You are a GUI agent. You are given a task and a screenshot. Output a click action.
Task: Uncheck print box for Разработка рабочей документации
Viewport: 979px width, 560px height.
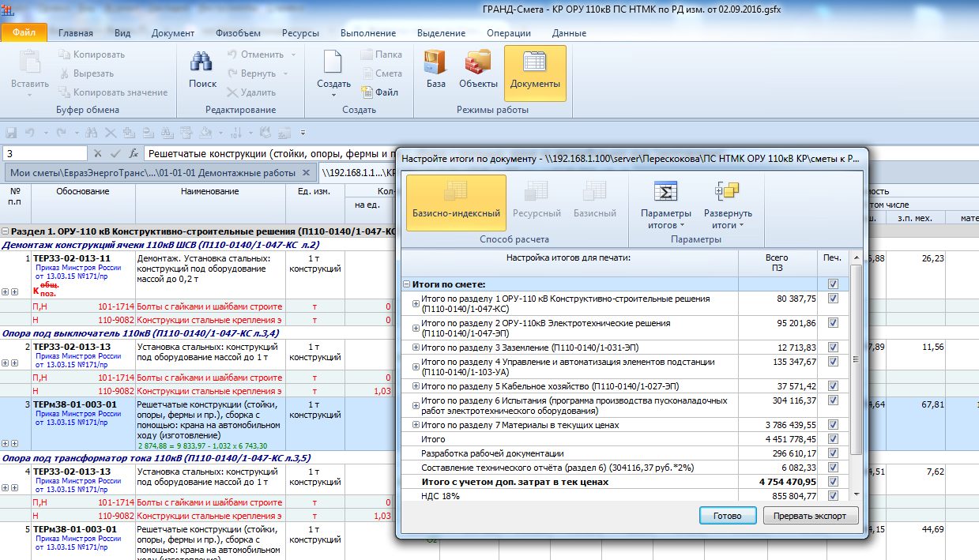click(x=833, y=453)
